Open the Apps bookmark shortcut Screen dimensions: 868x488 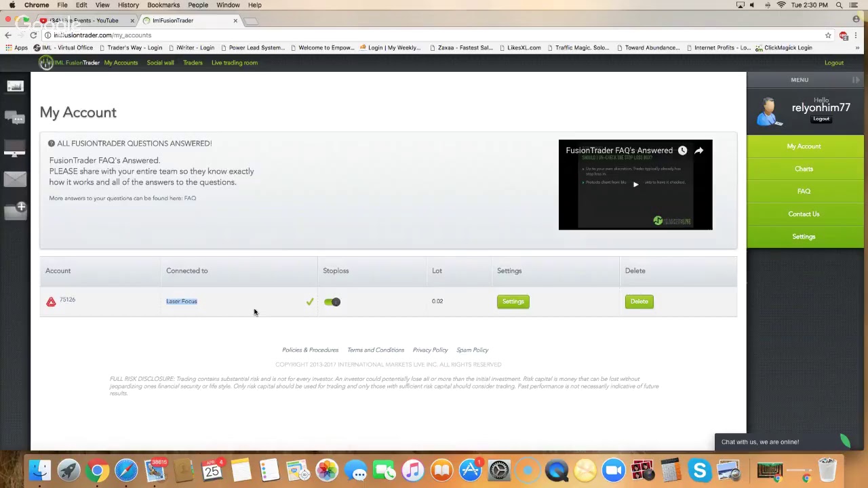click(x=16, y=48)
